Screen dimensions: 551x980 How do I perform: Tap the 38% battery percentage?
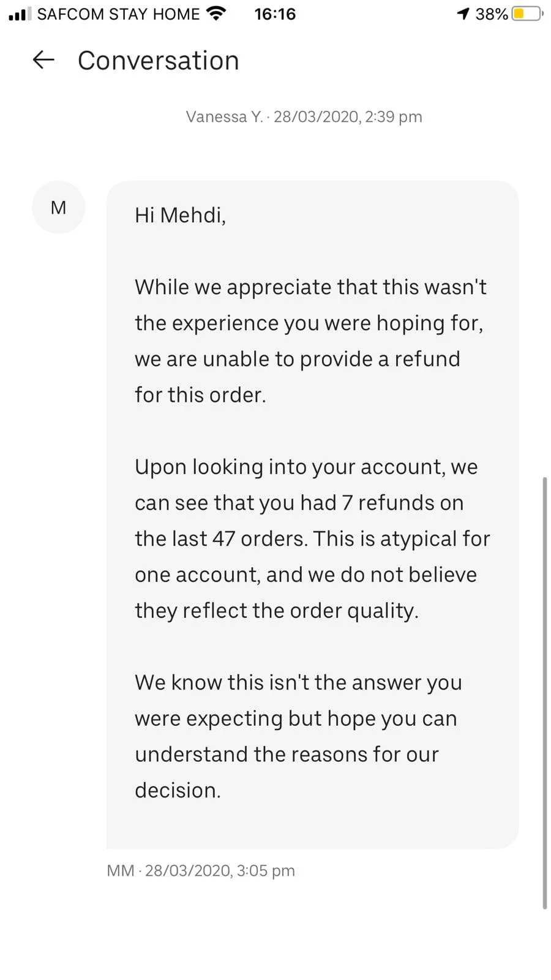tap(491, 14)
